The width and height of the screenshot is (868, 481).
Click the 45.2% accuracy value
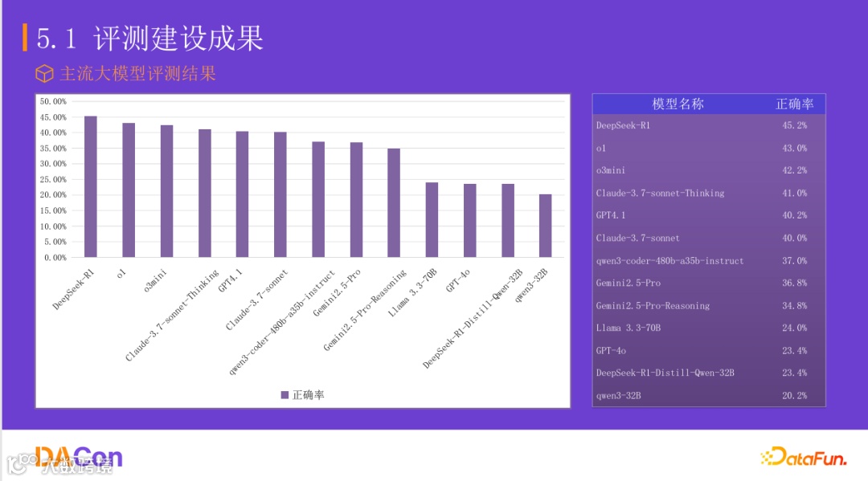pyautogui.click(x=794, y=125)
